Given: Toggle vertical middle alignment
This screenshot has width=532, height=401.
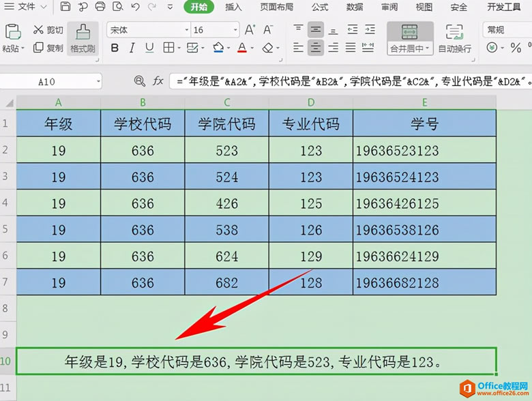Looking at the screenshot, I should click(x=316, y=29).
